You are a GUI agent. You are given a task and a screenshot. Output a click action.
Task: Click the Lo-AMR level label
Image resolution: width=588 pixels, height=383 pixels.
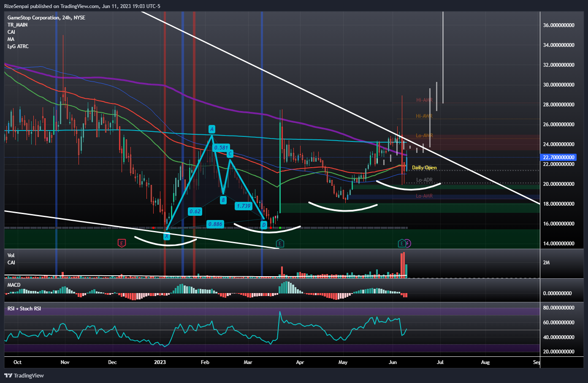[424, 196]
